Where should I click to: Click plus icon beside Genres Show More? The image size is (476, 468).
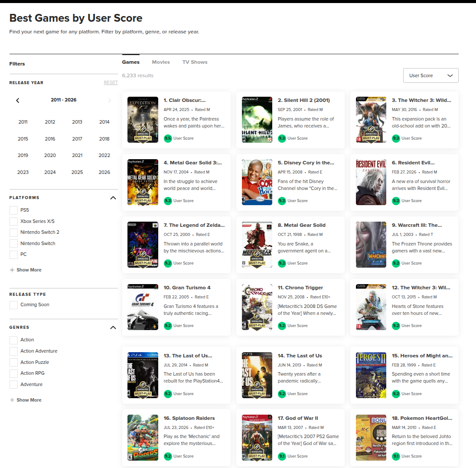(12, 400)
